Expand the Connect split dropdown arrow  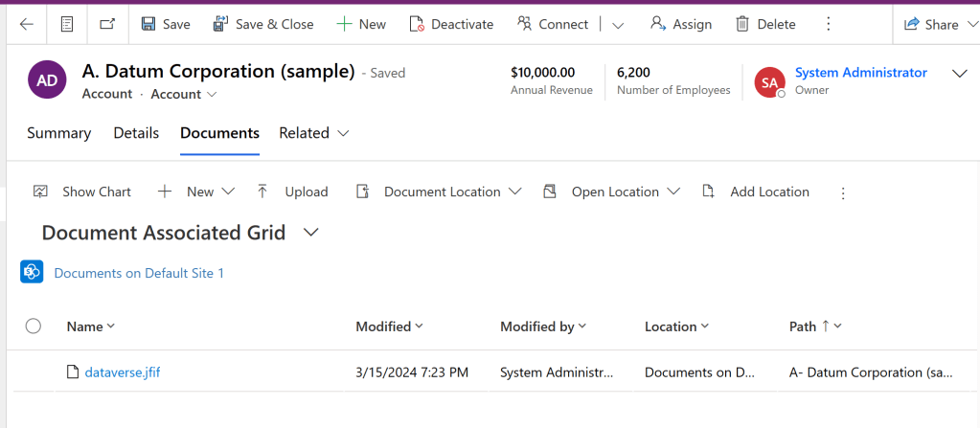618,24
